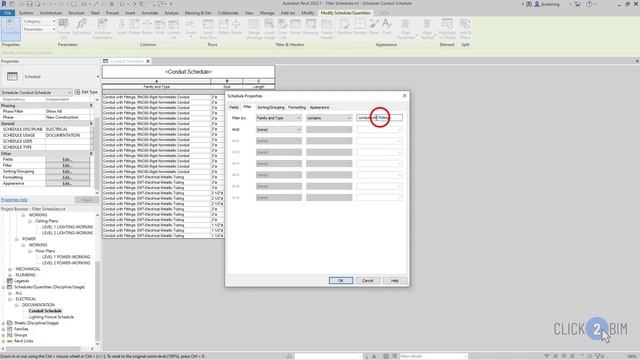Switch to the Formatting tab
The height and width of the screenshot is (360, 640).
pyautogui.click(x=297, y=107)
